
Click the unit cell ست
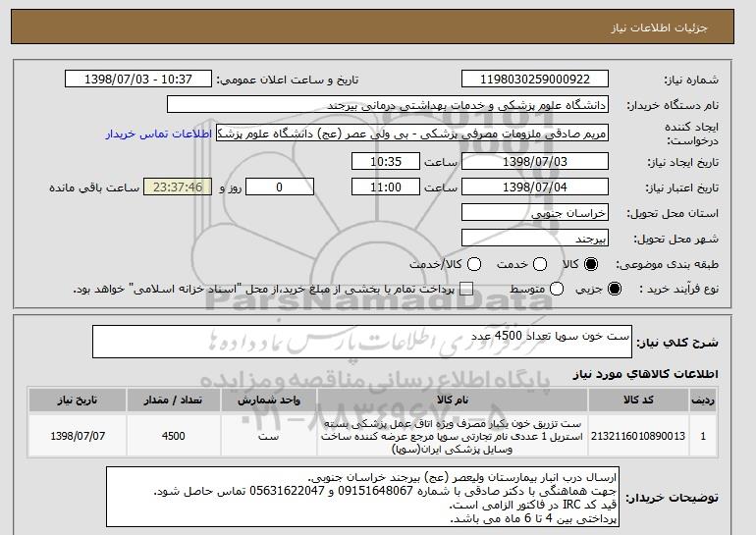(269, 436)
